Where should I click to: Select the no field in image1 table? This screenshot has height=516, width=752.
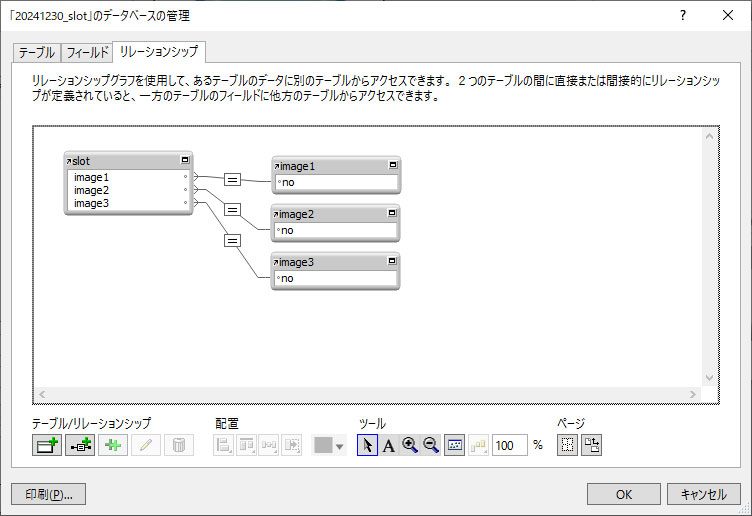coord(336,182)
